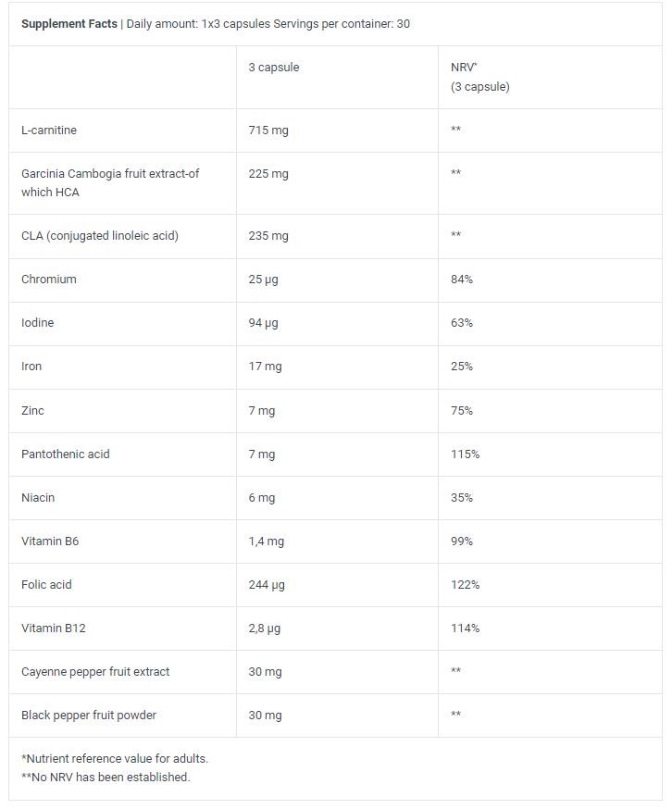Select the CLA conjugated linoleic acid row
The width and height of the screenshot is (672, 809).
100,236
